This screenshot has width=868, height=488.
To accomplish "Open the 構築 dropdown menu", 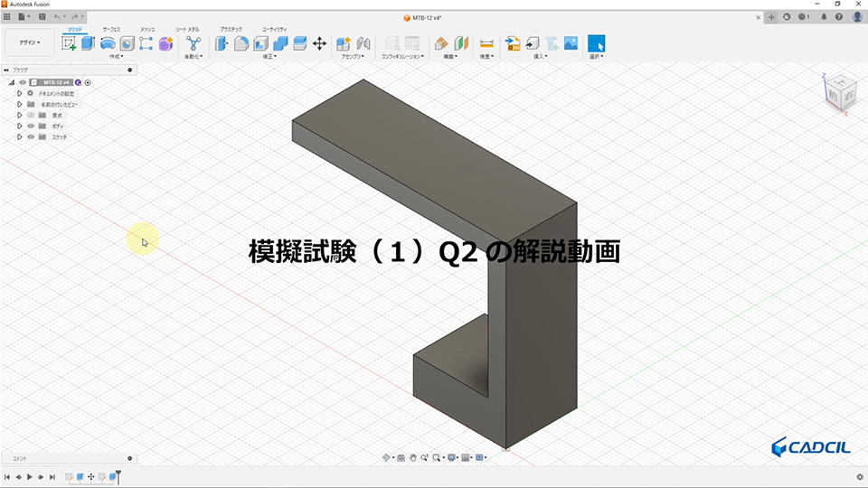I will pyautogui.click(x=450, y=56).
